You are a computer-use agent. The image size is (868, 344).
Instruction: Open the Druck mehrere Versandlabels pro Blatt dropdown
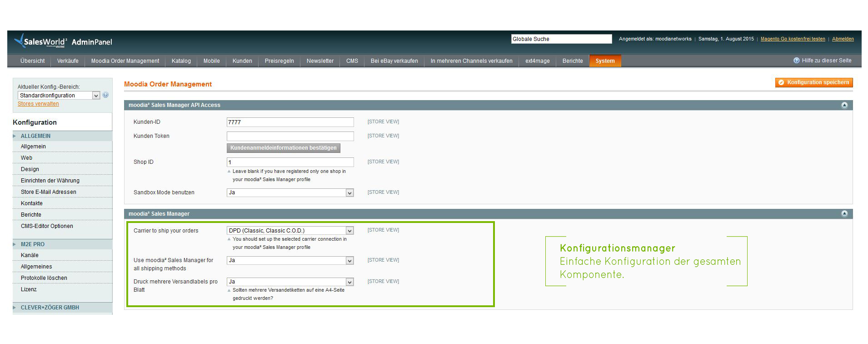coord(290,282)
